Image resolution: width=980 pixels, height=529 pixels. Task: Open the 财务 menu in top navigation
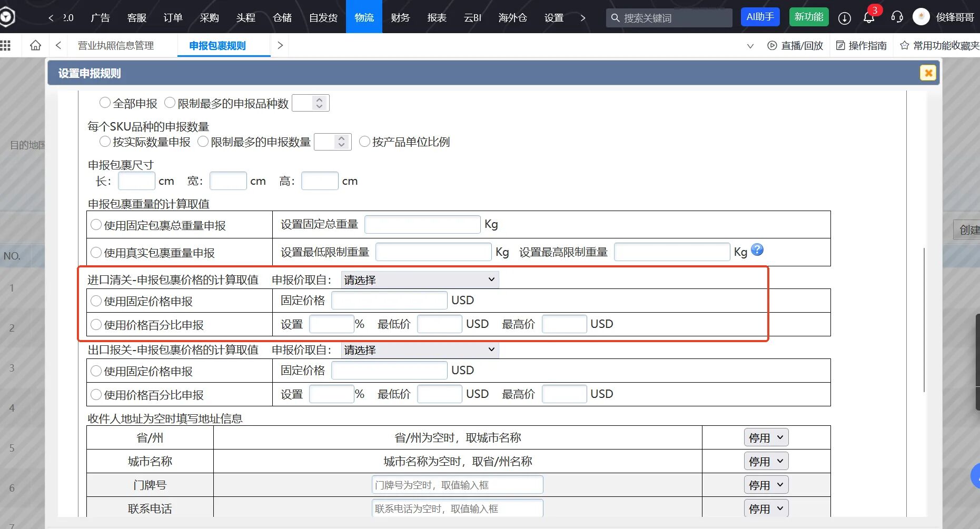400,17
